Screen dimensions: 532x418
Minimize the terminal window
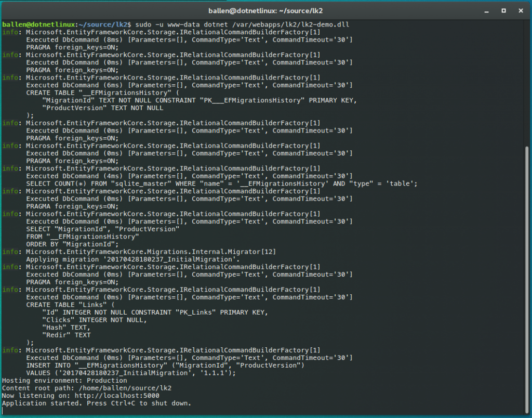click(486, 10)
